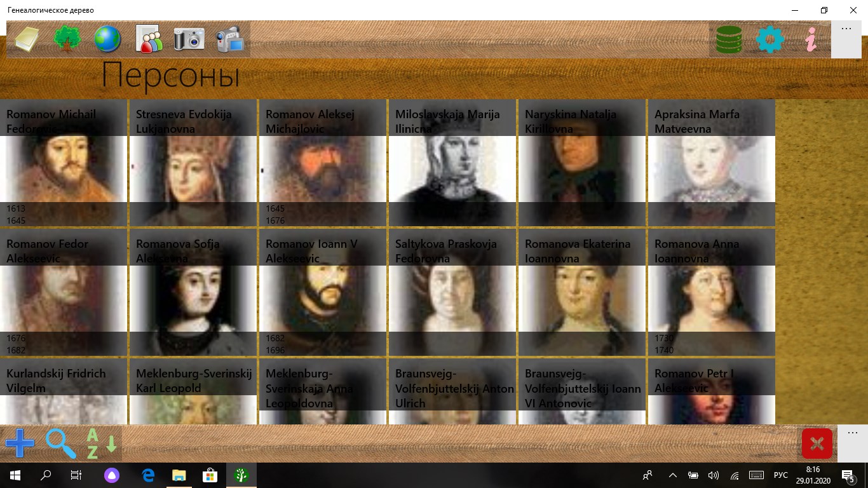This screenshot has width=868, height=488.
Task: Open Windows Start menu
Action: pyautogui.click(x=15, y=475)
